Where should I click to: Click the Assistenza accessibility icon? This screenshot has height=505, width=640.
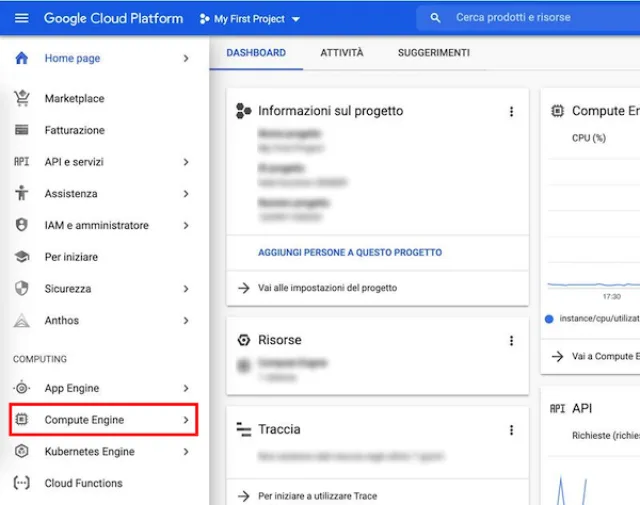[x=21, y=194]
